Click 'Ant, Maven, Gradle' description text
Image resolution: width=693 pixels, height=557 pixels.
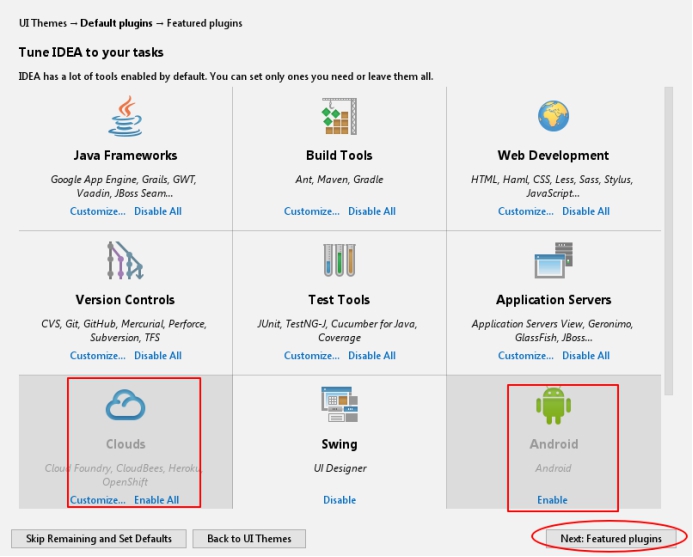pos(339,179)
